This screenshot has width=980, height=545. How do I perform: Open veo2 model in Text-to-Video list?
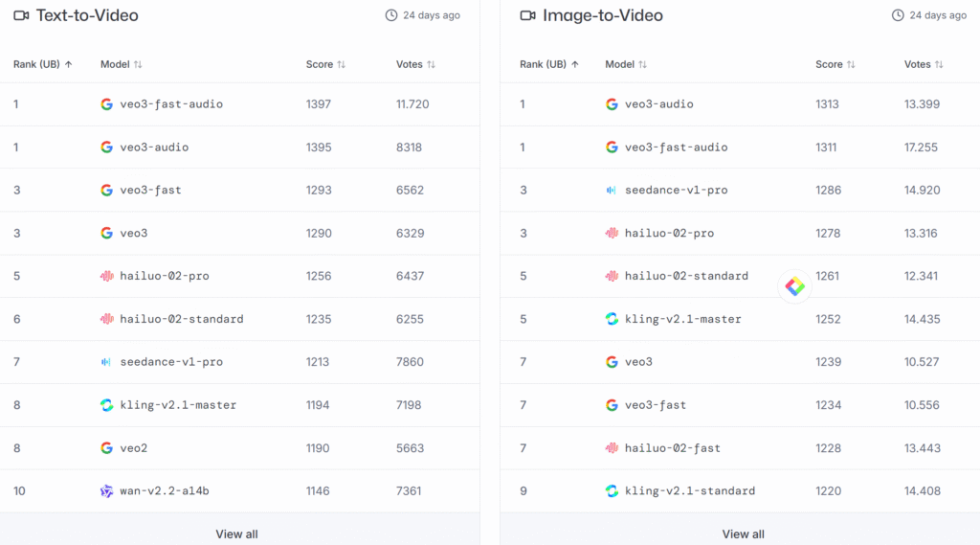pyautogui.click(x=133, y=448)
